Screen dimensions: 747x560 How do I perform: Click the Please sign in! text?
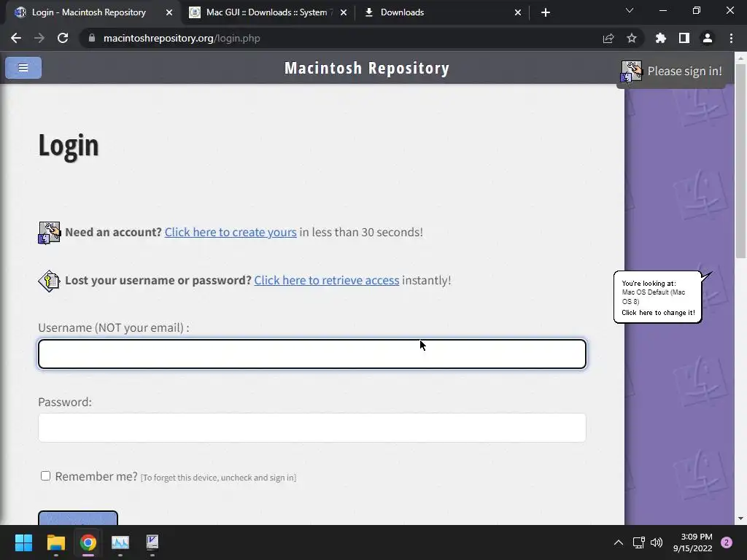(x=684, y=71)
